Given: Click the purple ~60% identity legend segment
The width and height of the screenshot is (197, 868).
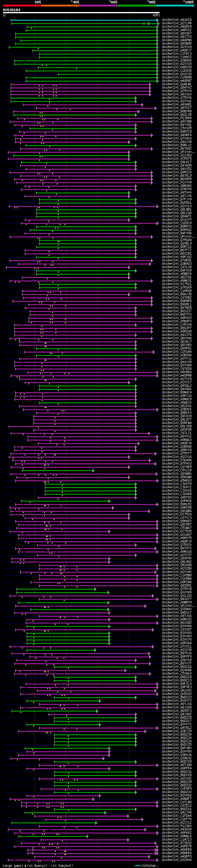Looking at the screenshot, I should (x=99, y=6).
